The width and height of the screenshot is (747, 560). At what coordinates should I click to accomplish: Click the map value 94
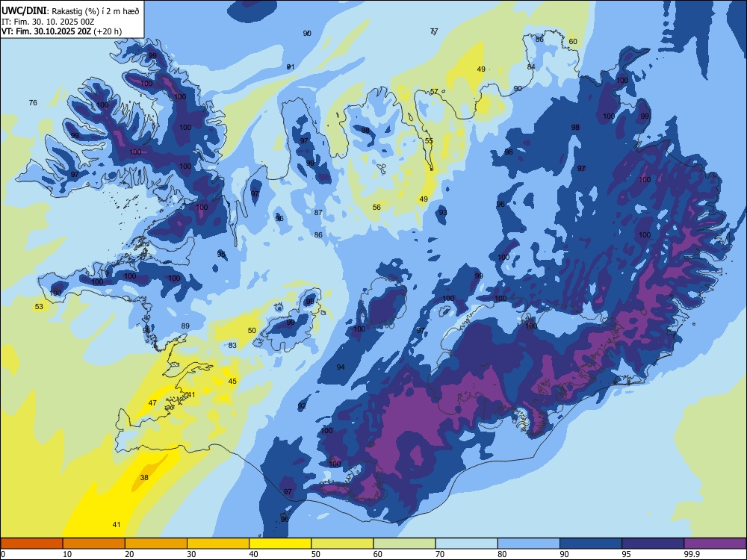tap(341, 367)
